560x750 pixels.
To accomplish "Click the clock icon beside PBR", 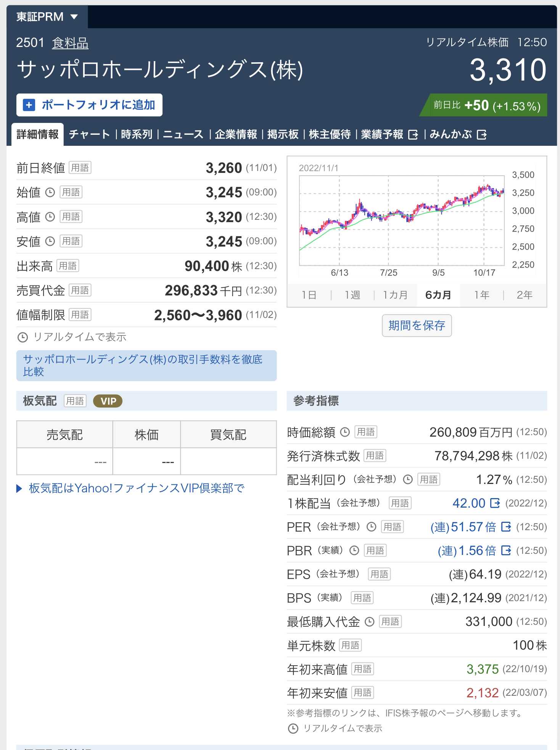I will (x=354, y=550).
